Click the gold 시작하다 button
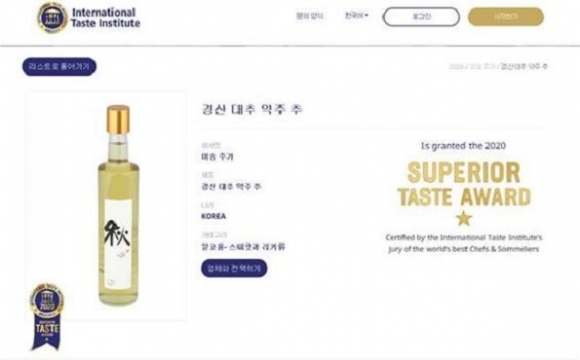The image size is (580, 360). 506,17
